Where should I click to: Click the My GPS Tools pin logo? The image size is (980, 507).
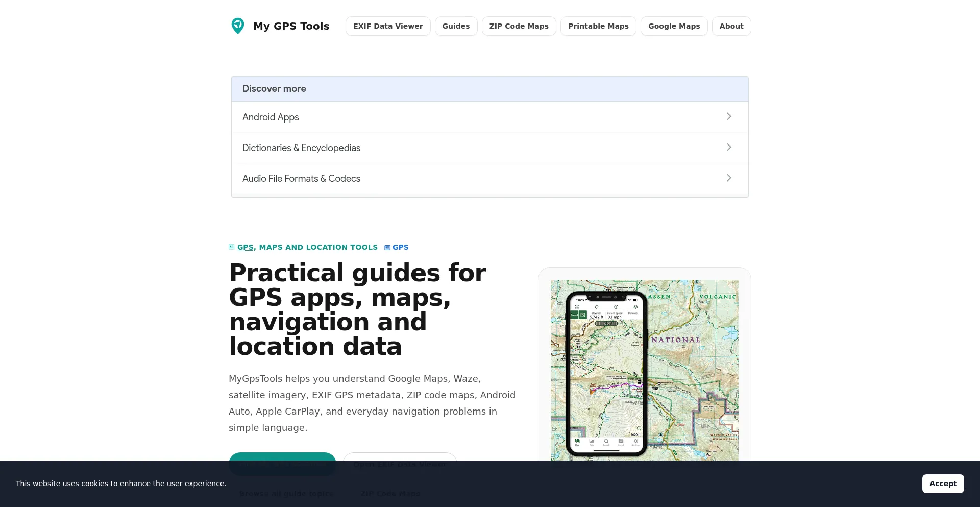pyautogui.click(x=238, y=26)
